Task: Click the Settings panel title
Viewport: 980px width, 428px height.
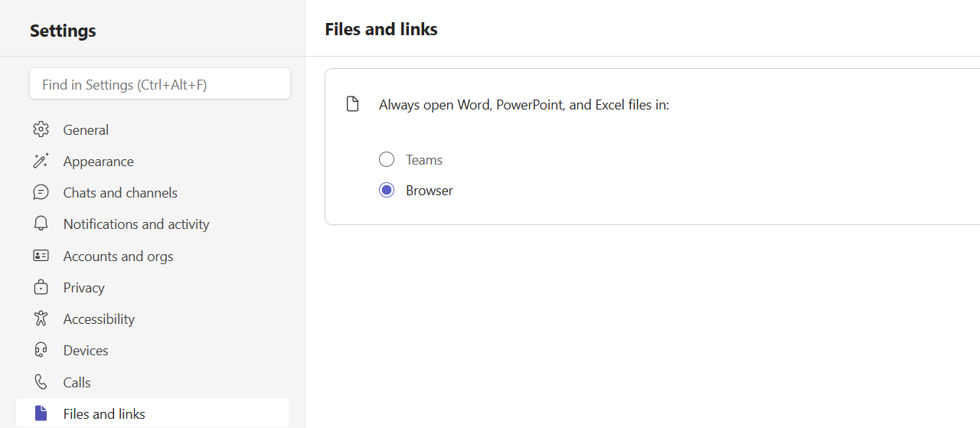Action: click(x=63, y=31)
